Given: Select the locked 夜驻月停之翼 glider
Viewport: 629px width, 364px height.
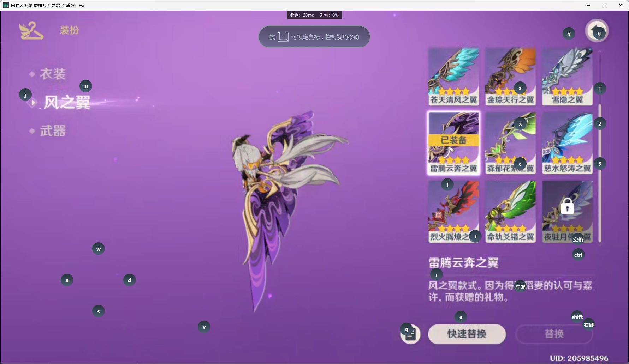Looking at the screenshot, I should (568, 212).
